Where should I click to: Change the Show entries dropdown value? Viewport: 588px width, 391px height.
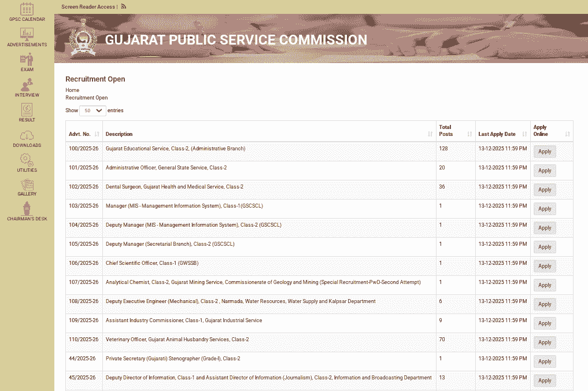pyautogui.click(x=92, y=110)
